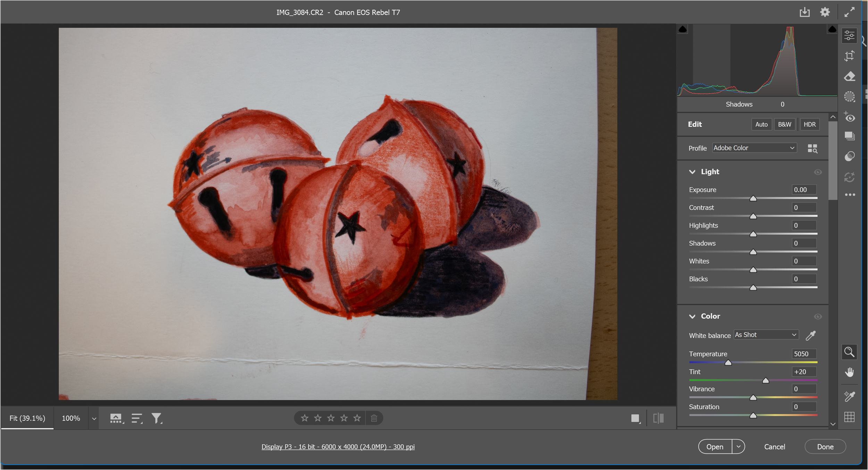Toggle shadow clipping warning in histogram
Image resolution: width=868 pixels, height=470 pixels.
coord(683,29)
